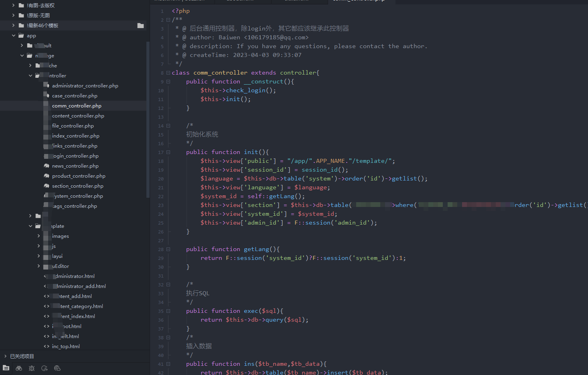
Task: Collapse the app folder chevron
Action: (x=13, y=35)
